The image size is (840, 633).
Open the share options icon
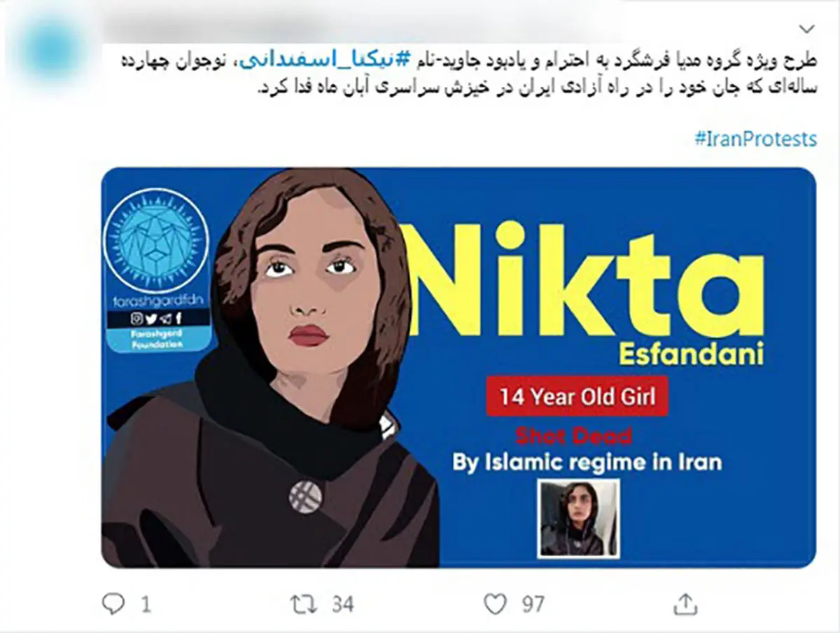click(686, 603)
